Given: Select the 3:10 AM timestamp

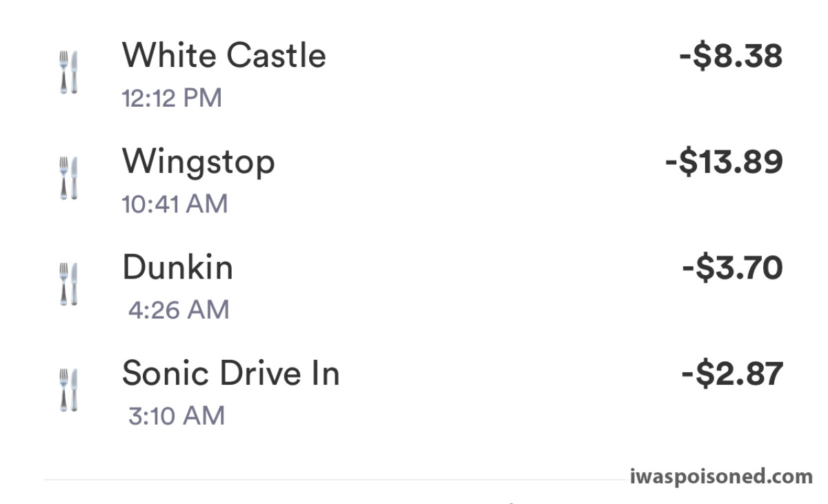Looking at the screenshot, I should click(177, 416).
